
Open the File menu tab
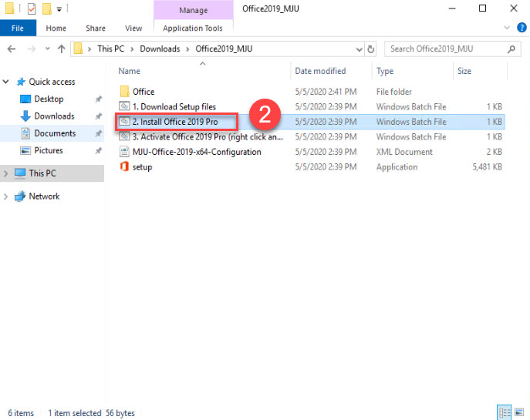17,29
